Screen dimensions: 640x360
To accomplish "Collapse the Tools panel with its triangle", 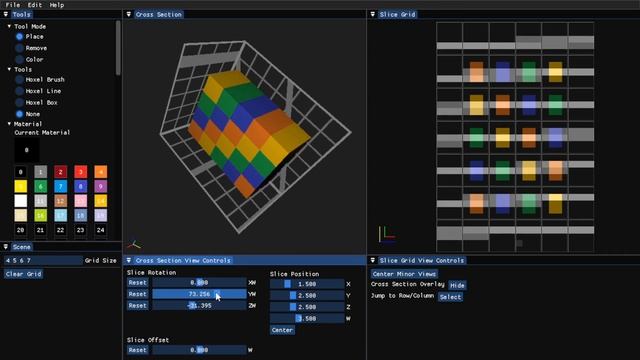I will click(x=6, y=14).
